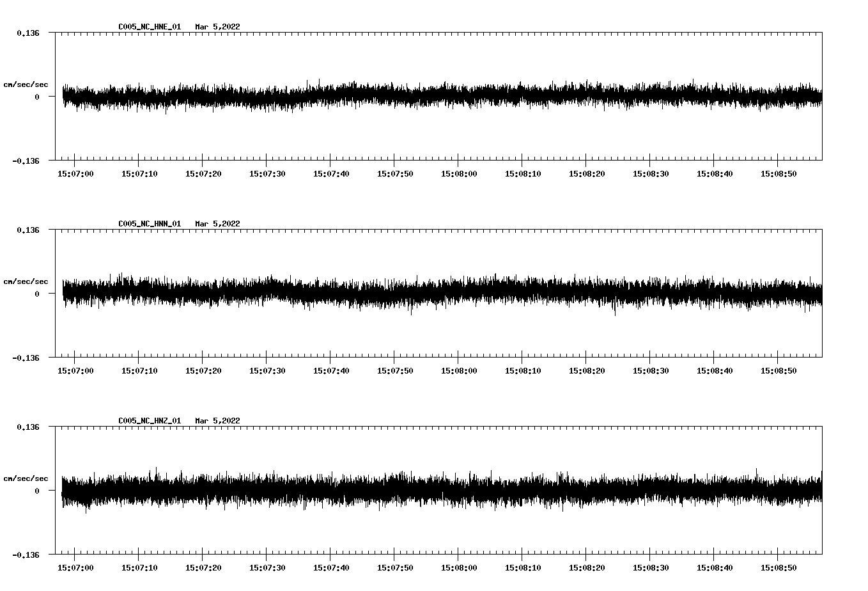Click 15:08:50 time label under HNE plot
The image size is (868, 591).
(779, 173)
